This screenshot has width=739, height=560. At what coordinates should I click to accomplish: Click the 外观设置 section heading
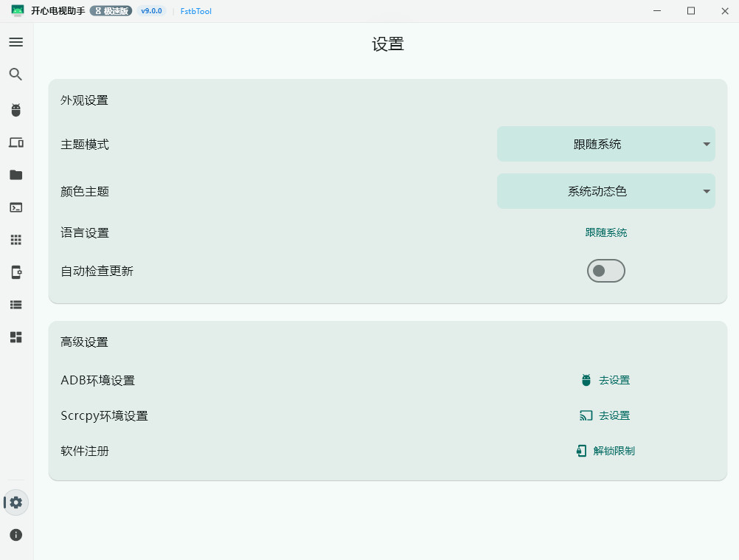[x=84, y=100]
